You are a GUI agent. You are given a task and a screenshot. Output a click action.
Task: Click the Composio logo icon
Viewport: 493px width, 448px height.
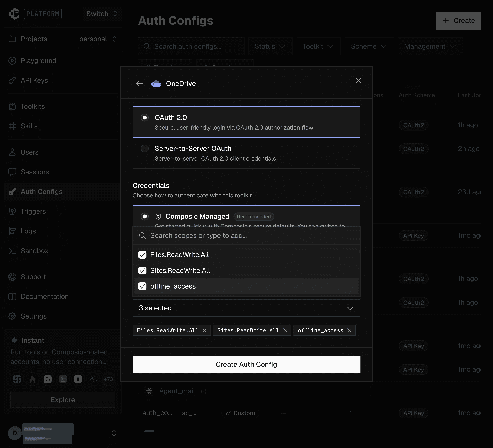pos(14,14)
